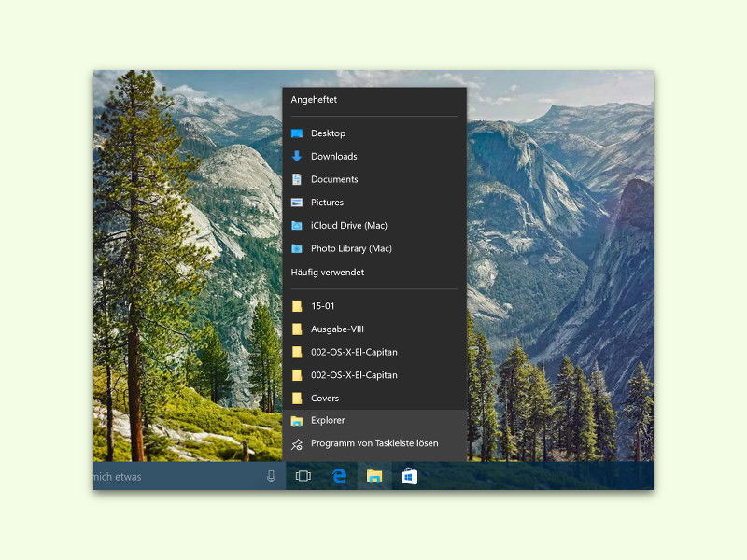
Task: Open Downloads from the jump list
Action: [x=374, y=156]
